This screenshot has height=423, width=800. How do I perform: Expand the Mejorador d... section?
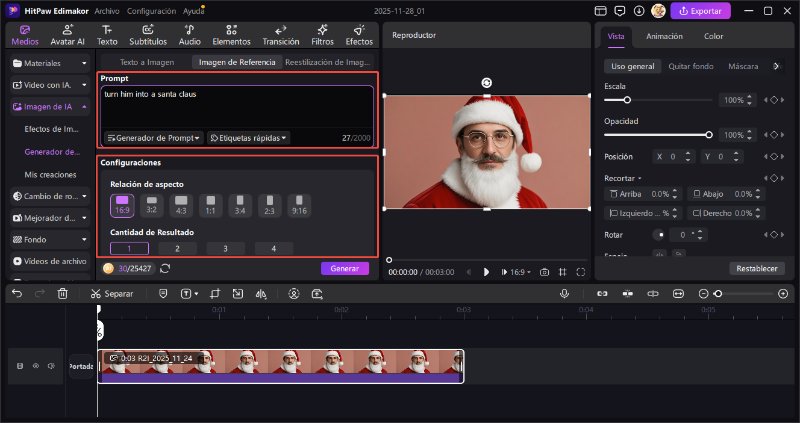tap(50, 218)
